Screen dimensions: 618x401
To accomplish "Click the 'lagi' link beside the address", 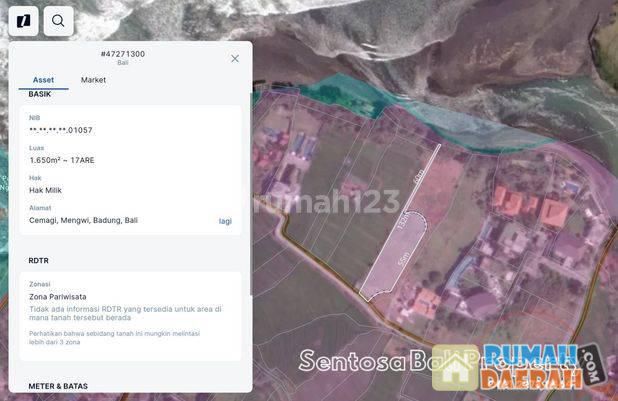I will point(225,221).
